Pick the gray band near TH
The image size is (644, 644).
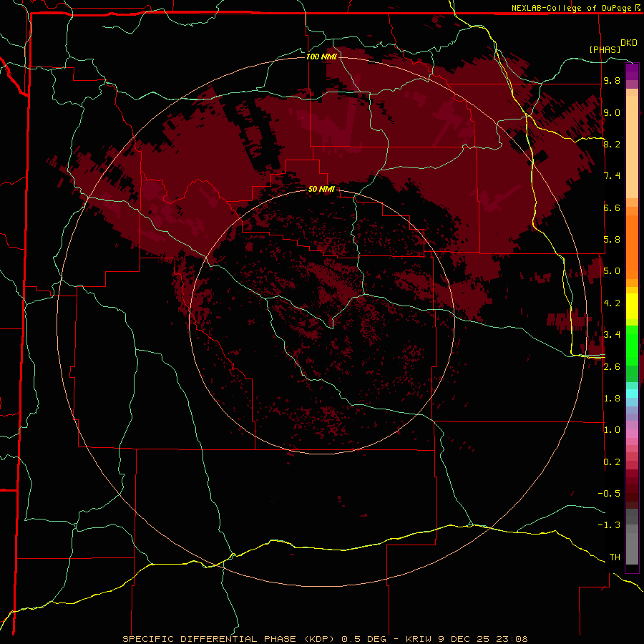(632, 545)
